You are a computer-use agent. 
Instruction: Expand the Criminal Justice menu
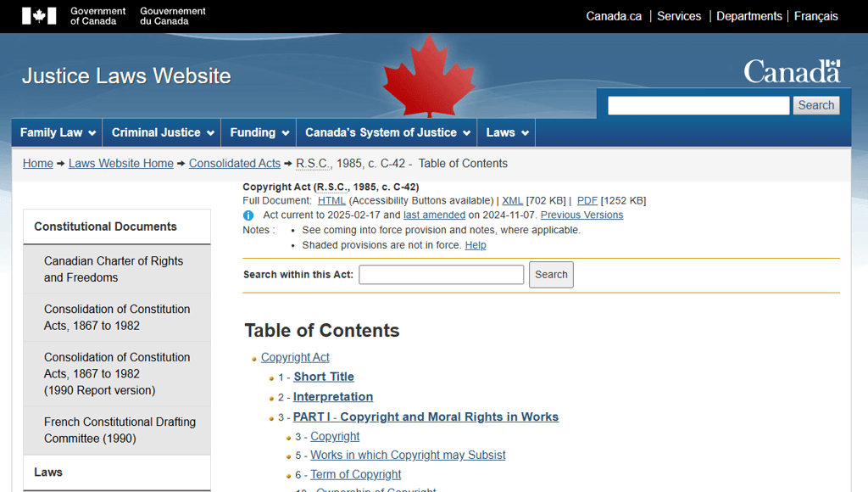point(162,132)
